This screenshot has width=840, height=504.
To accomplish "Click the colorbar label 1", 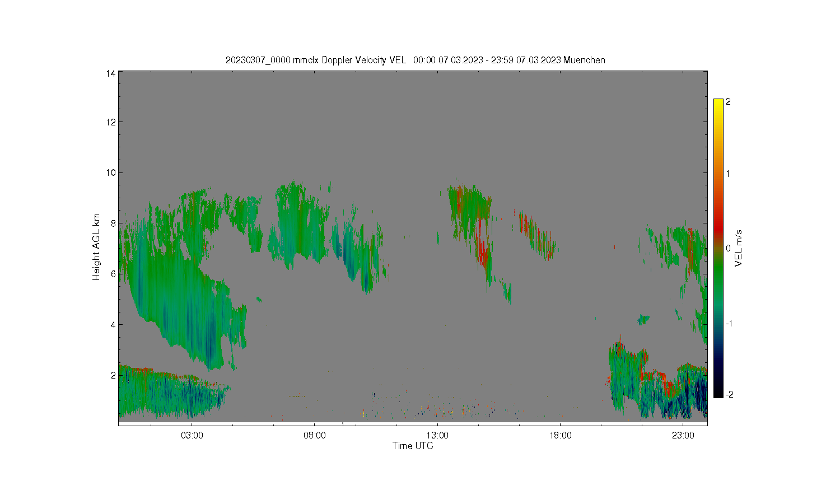I will click(728, 174).
